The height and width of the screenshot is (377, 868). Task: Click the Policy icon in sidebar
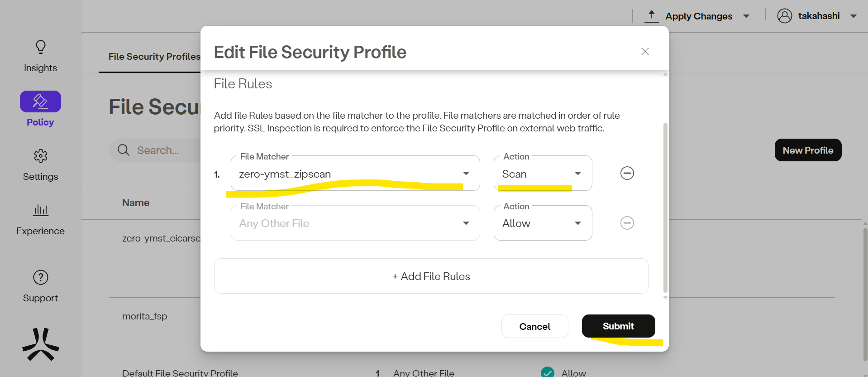coord(40,101)
